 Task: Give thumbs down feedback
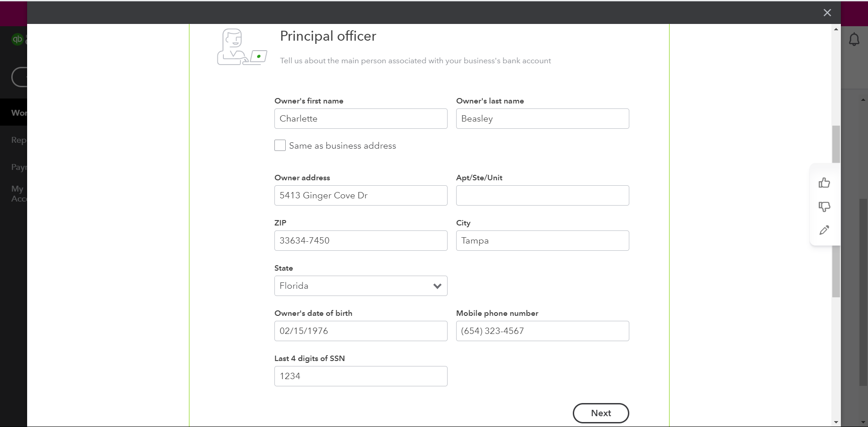point(825,207)
